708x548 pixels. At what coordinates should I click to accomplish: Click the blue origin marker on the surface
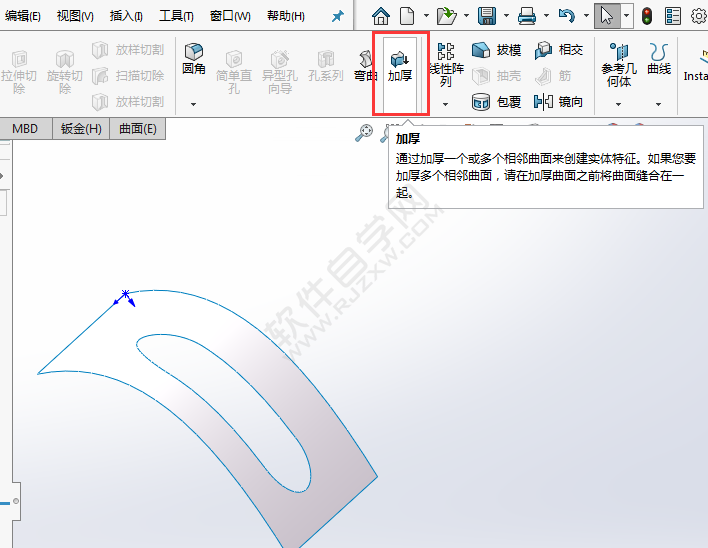pyautogui.click(x=125, y=294)
